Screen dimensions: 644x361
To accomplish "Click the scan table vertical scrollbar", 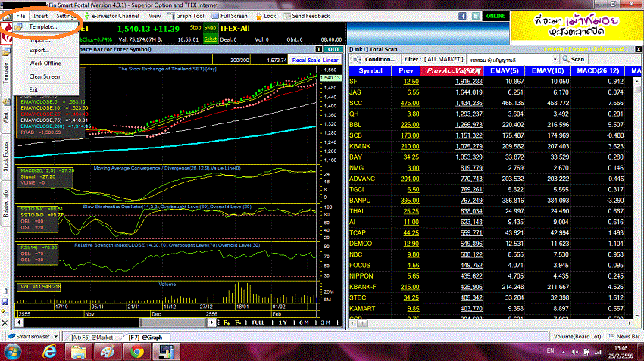I will (x=637, y=197).
